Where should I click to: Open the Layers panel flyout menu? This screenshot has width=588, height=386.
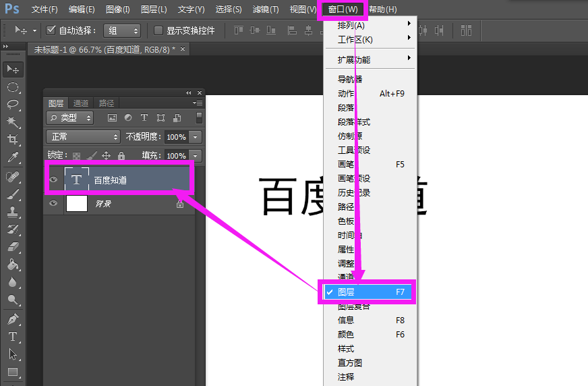pyautogui.click(x=198, y=103)
